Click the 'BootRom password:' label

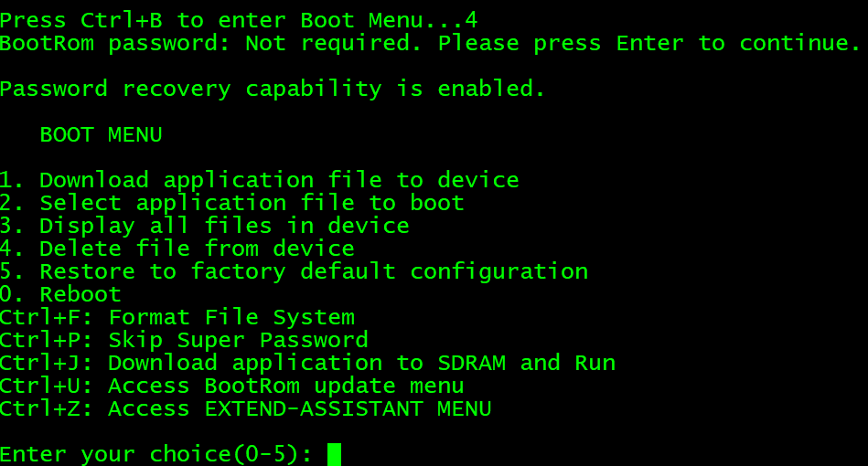[x=114, y=43]
